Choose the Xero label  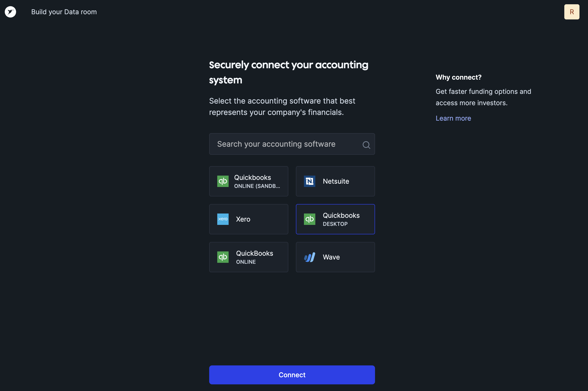tap(243, 219)
